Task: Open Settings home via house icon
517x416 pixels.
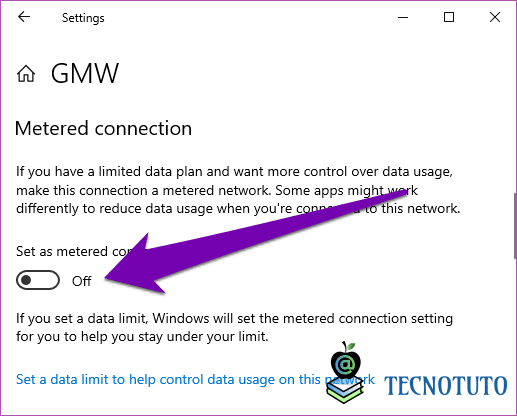Action: (26, 73)
